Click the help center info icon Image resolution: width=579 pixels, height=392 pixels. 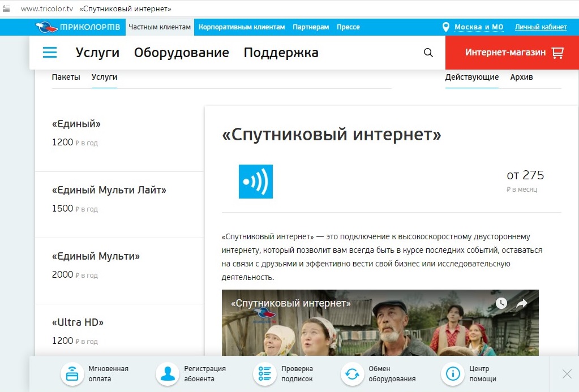(453, 374)
